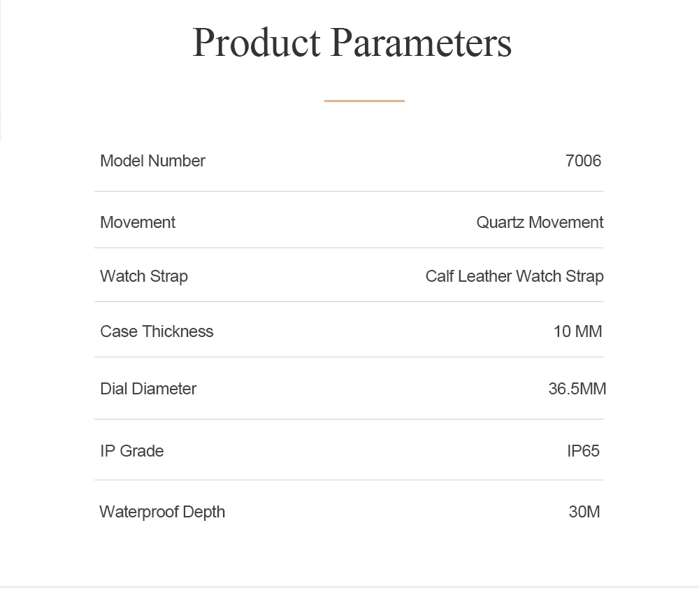Click the word Parameters in the title
Image resolution: width=699 pixels, height=616 pixels.
tap(421, 43)
